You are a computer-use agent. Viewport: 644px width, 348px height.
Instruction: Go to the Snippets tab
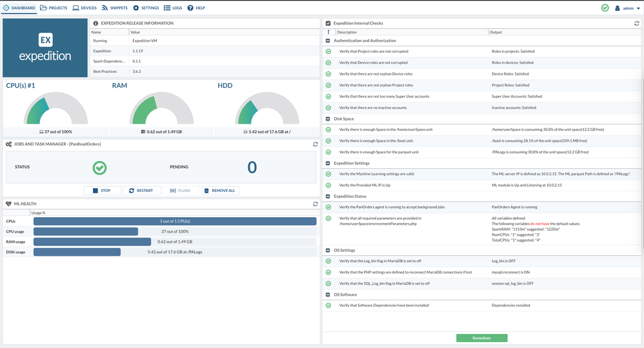click(114, 8)
